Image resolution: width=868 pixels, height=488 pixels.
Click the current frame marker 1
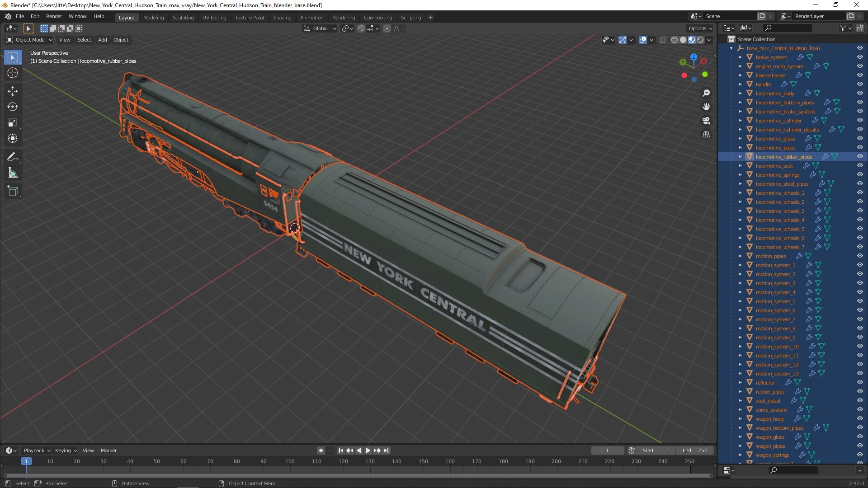pyautogui.click(x=26, y=461)
